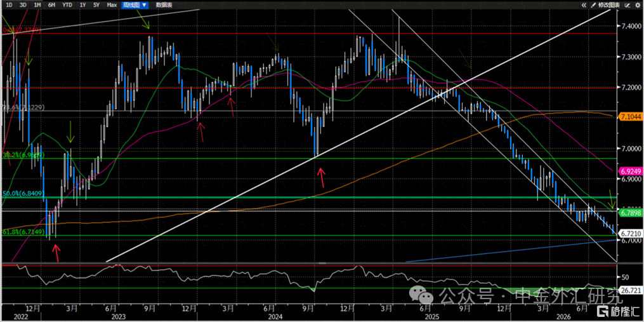Open the 周线图 period dropdown
This screenshot has width=644, height=322.
[134, 5]
